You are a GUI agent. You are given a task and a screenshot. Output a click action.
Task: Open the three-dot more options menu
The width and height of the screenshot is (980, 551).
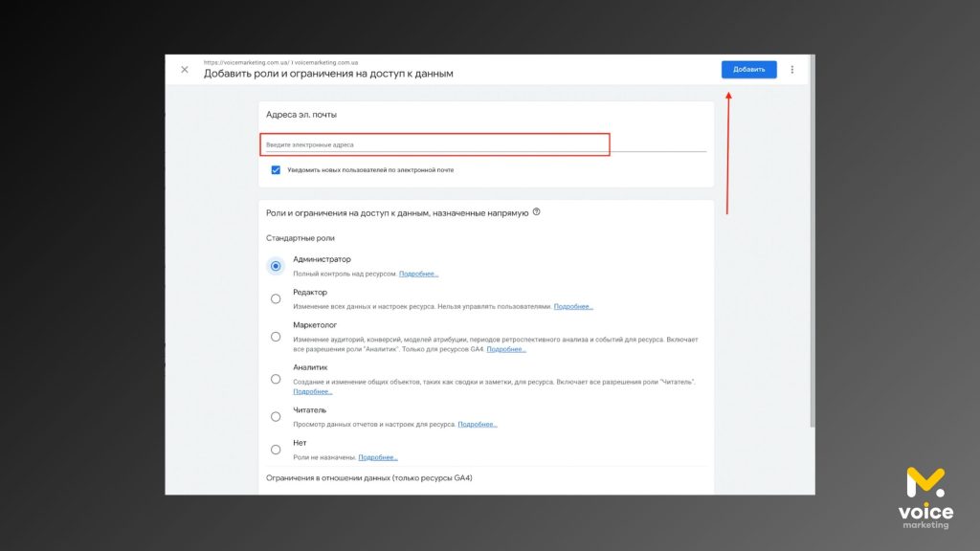click(792, 70)
